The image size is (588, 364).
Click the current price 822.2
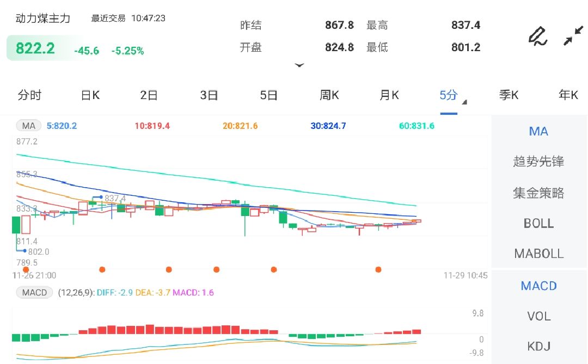35,48
